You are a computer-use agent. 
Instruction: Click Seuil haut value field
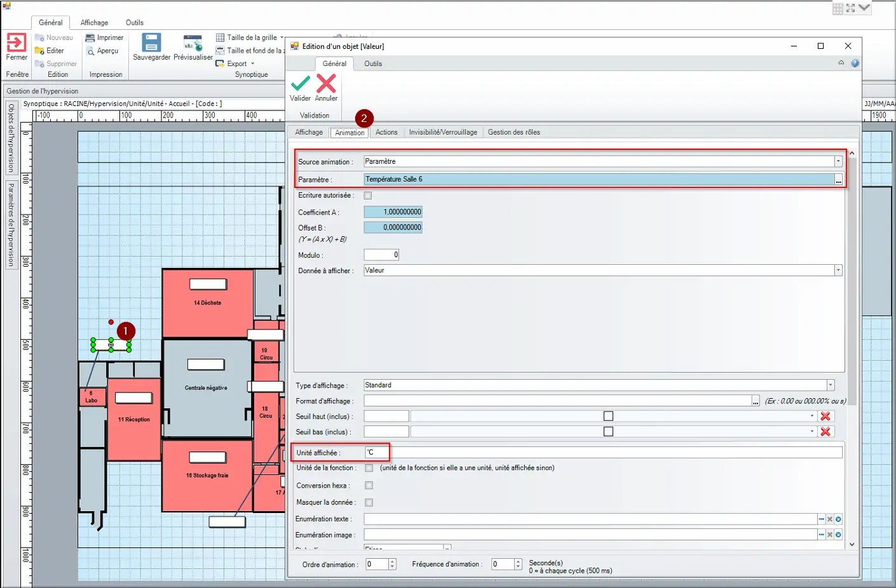click(x=386, y=417)
